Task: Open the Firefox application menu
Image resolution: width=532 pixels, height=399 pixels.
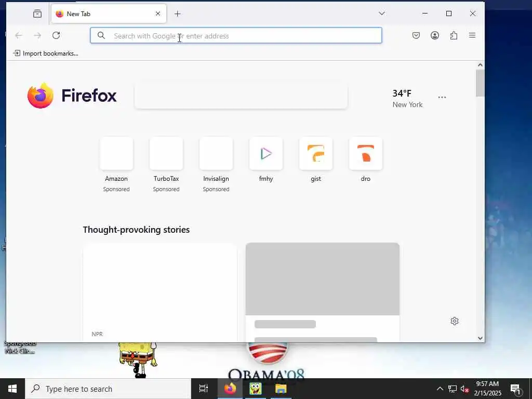Action: click(472, 35)
